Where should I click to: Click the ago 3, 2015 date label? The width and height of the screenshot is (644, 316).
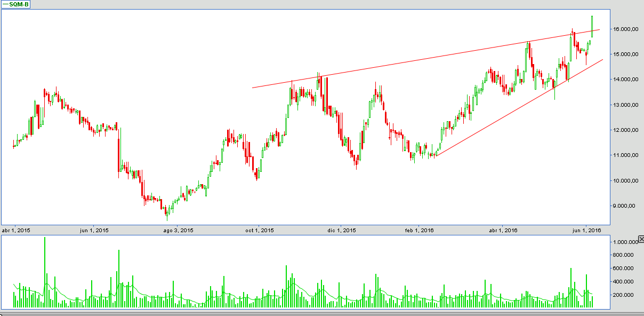pyautogui.click(x=178, y=231)
